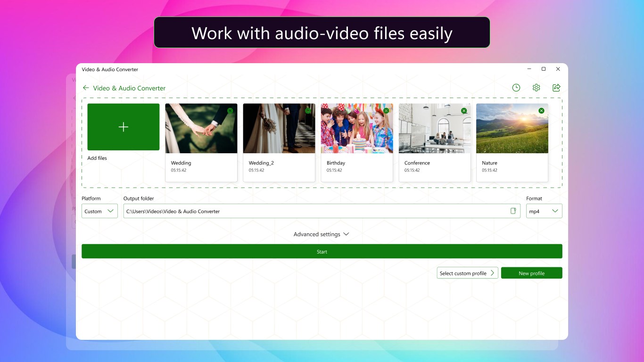Click the Conference file name text
This screenshot has width=644, height=362.
point(417,163)
